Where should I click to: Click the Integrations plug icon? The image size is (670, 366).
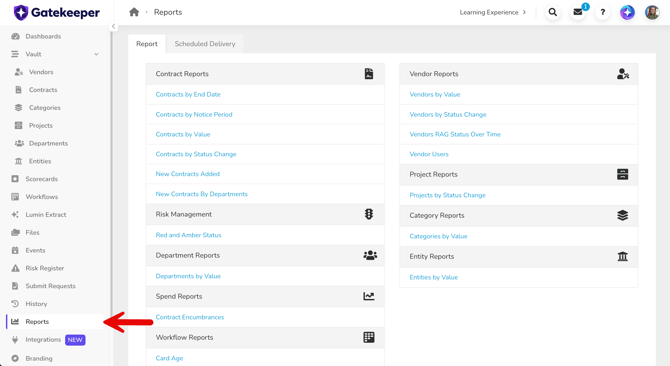[15, 340]
